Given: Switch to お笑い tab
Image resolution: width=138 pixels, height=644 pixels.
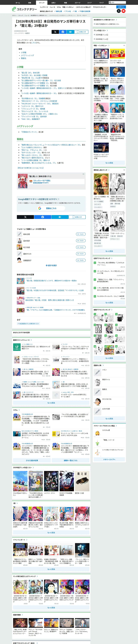Looking at the screenshot, I should pos(54,3).
